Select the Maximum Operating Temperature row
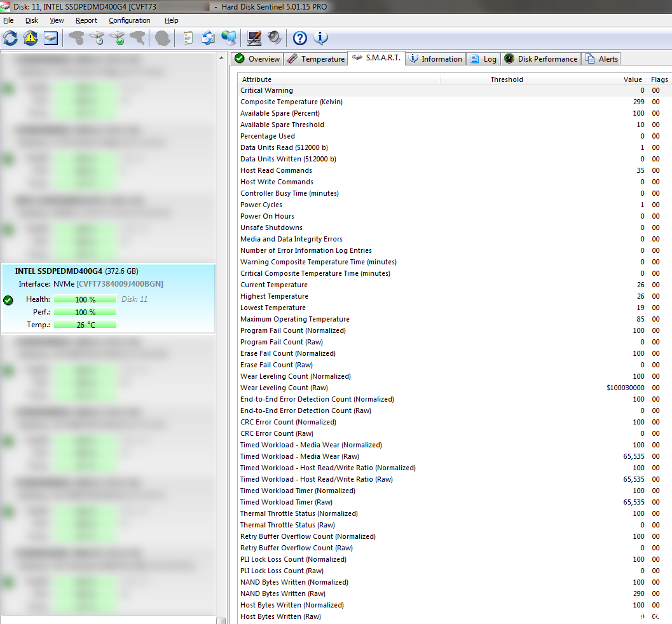 (x=455, y=319)
